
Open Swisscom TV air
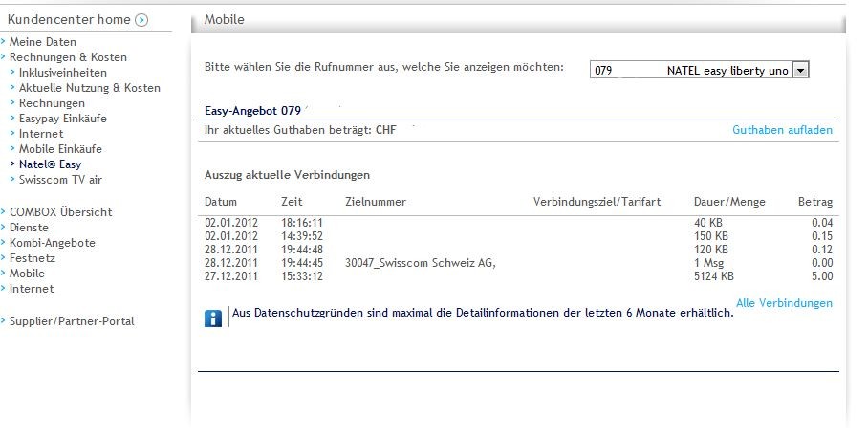click(60, 180)
